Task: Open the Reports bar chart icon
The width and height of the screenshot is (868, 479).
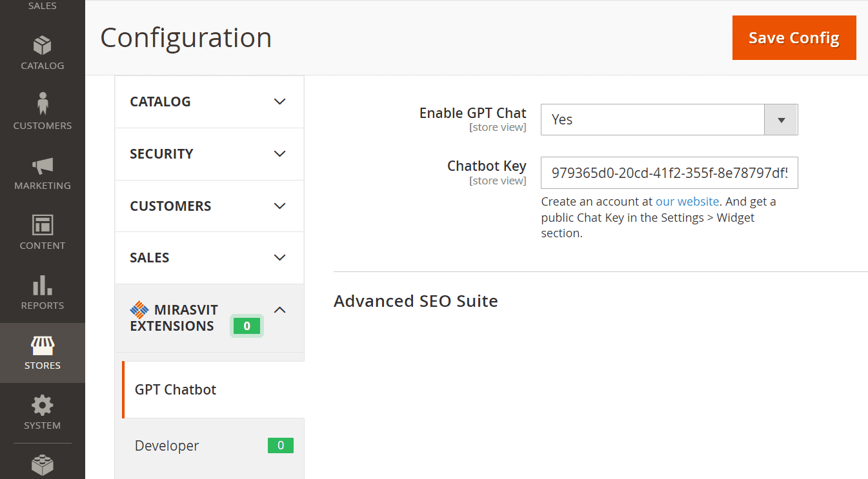Action: [x=43, y=285]
